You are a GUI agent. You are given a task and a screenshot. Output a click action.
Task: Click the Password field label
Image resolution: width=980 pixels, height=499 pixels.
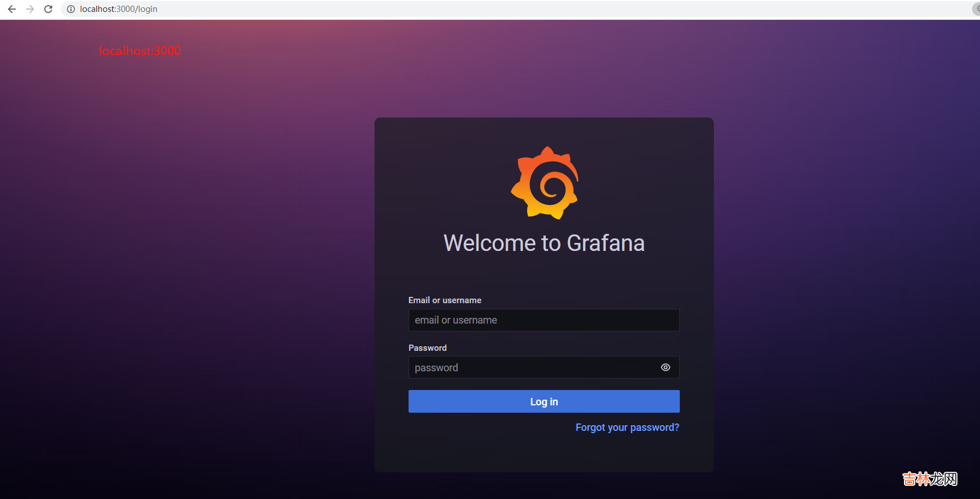coord(427,348)
